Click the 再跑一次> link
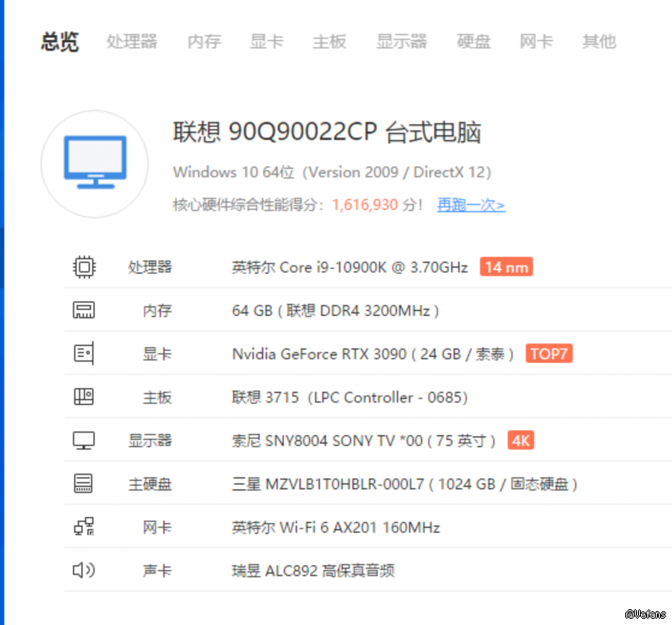The height and width of the screenshot is (625, 672). (471, 204)
